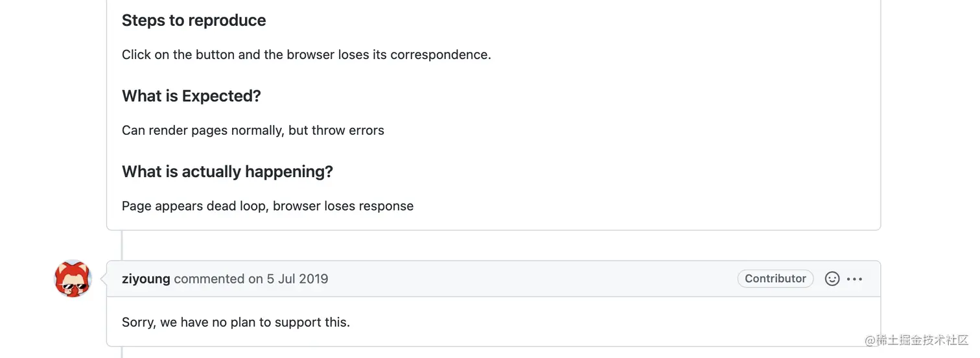The width and height of the screenshot is (980, 358).
Task: Click the "browser loses its correspondence" sentence
Action: [306, 55]
